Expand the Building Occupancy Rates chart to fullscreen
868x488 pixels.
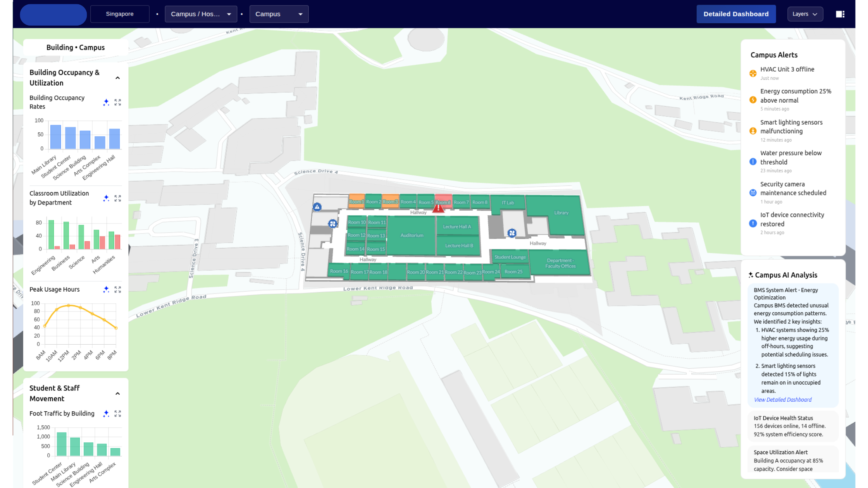point(117,102)
